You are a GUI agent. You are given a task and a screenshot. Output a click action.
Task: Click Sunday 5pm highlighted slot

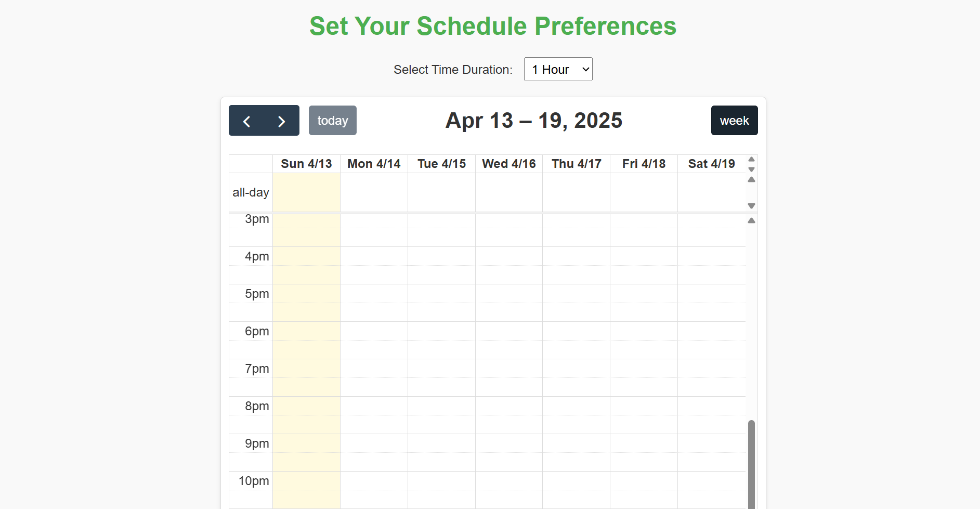pos(306,294)
